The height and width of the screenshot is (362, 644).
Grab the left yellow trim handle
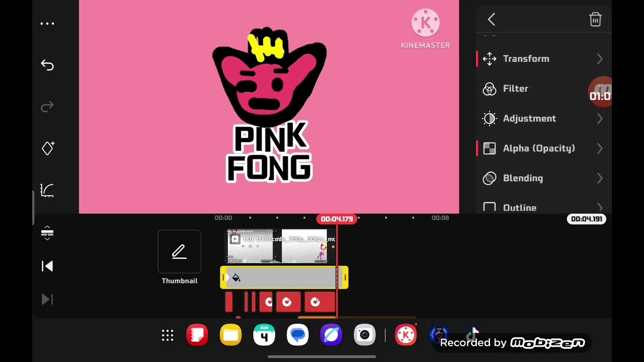tap(223, 278)
